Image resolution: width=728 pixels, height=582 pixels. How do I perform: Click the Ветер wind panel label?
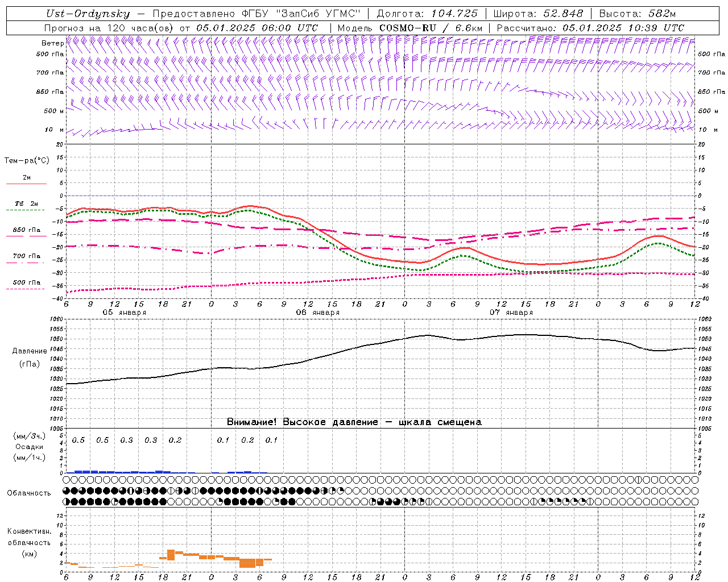(x=52, y=43)
